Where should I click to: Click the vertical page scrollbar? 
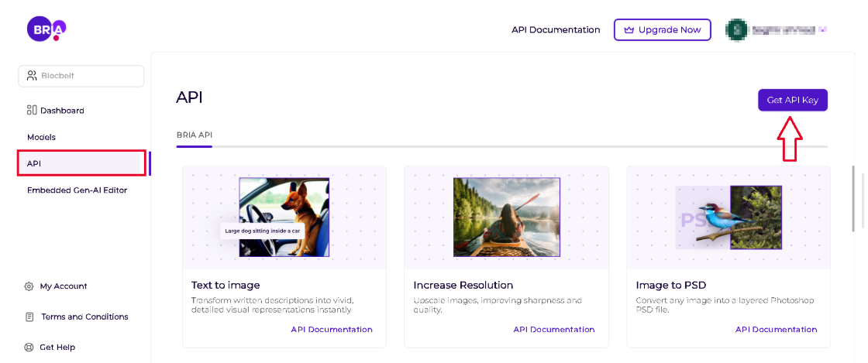(854, 197)
